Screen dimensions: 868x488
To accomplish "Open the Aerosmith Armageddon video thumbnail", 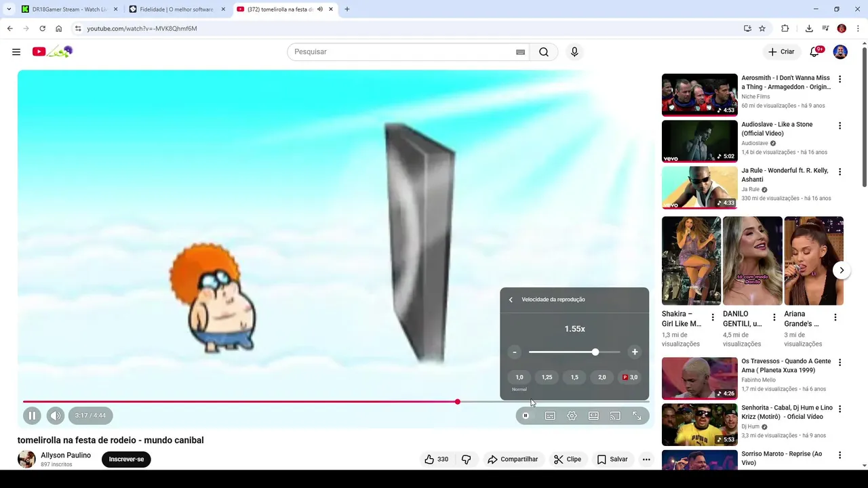I will point(699,95).
